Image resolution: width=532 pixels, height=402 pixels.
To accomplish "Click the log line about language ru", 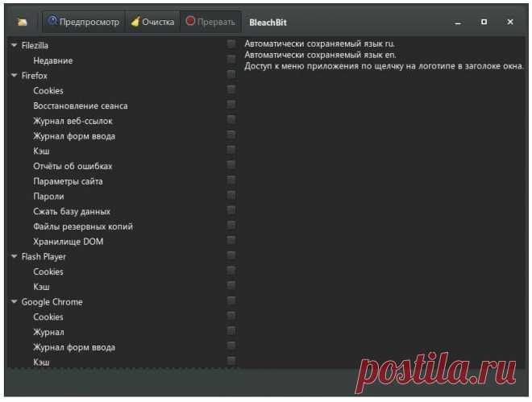I will tap(320, 44).
